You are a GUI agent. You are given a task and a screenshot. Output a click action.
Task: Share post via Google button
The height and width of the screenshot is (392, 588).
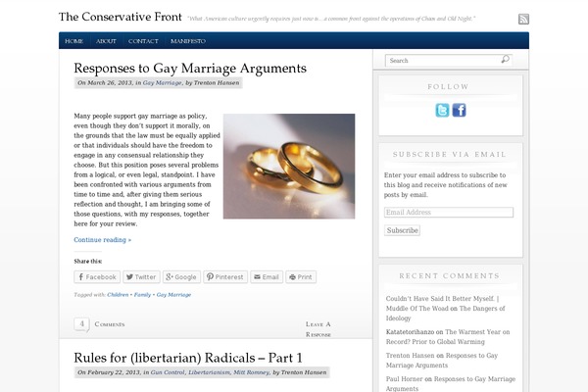(x=181, y=276)
